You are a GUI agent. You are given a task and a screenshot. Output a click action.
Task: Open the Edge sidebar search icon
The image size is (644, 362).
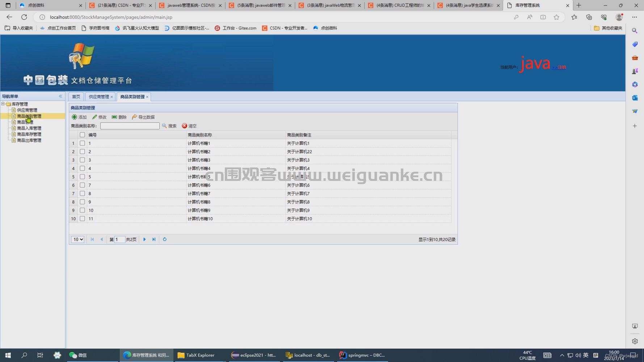click(x=635, y=31)
